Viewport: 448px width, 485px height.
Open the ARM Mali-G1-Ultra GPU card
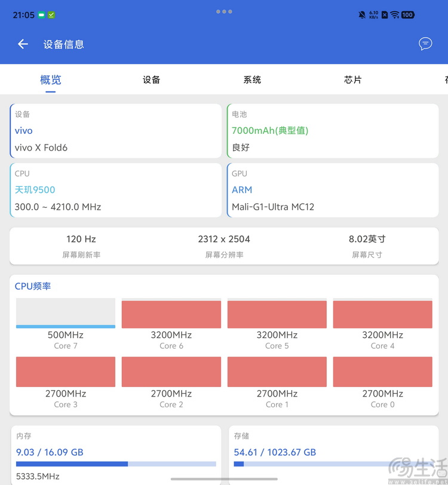click(333, 190)
